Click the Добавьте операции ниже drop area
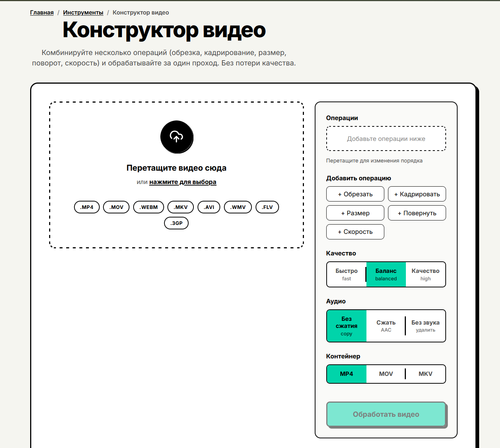The width and height of the screenshot is (500, 448). pyautogui.click(x=386, y=139)
